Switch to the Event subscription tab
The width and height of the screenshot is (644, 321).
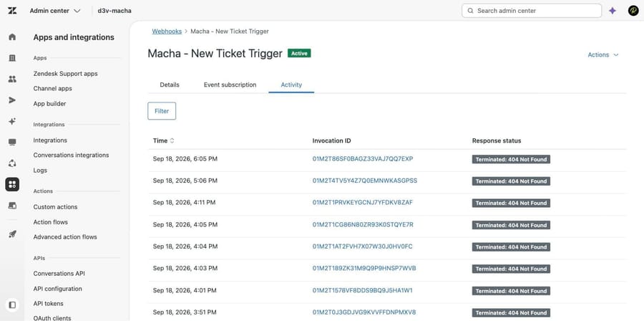[230, 85]
